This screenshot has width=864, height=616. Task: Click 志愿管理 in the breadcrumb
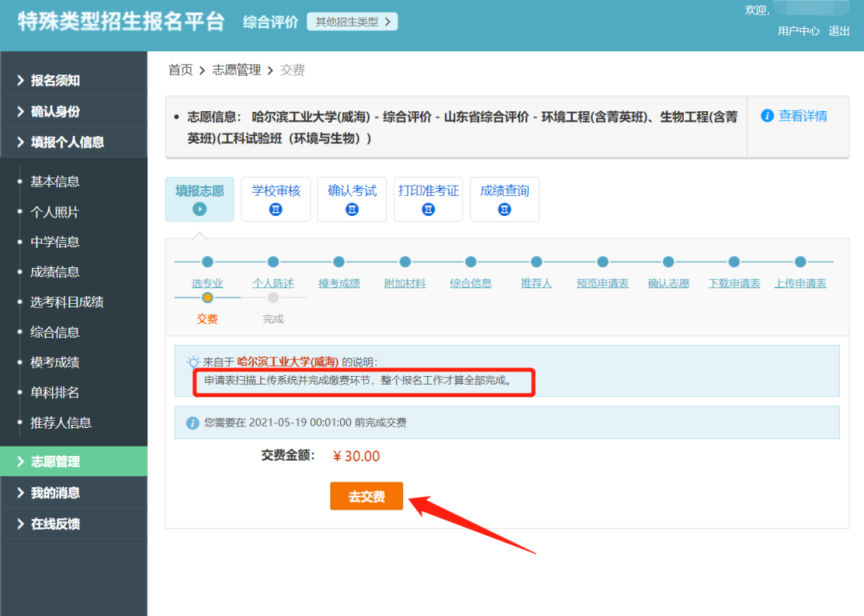click(236, 70)
